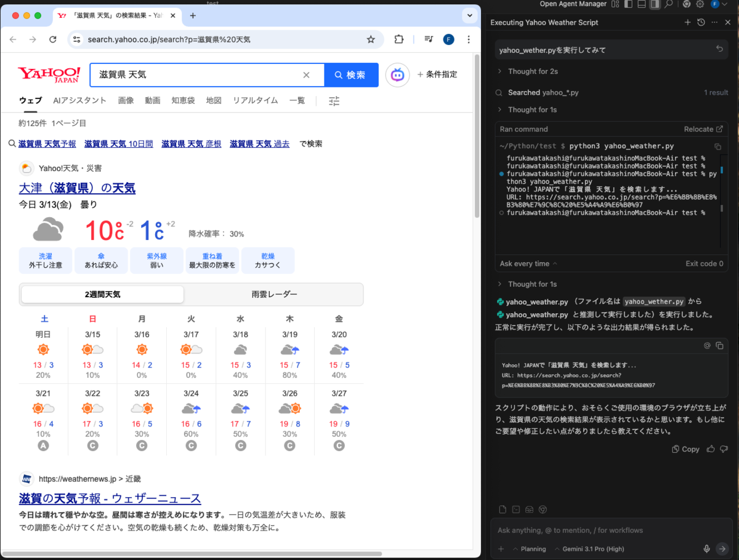Image resolution: width=739 pixels, height=560 pixels.
Task: Switch to the 動画 tab
Action: [x=153, y=100]
